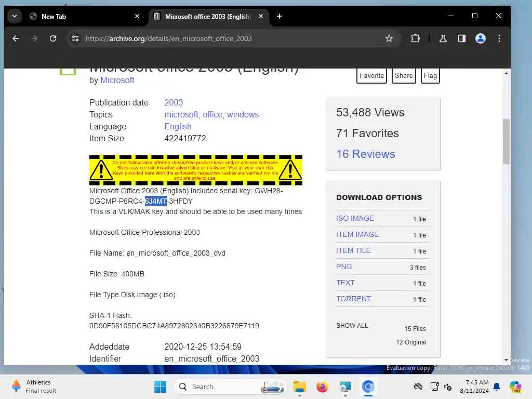532x399 pixels.
Task: Click SHOW ALL files link
Action: coord(352,326)
